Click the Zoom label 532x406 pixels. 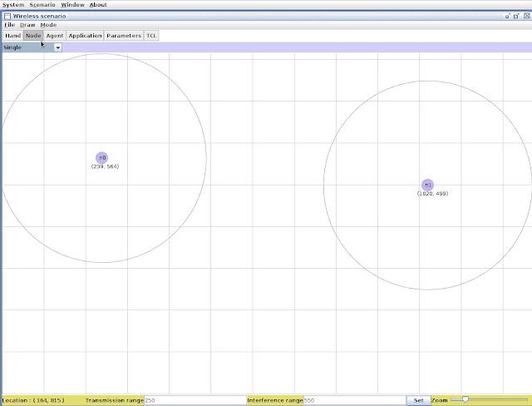[x=440, y=400]
